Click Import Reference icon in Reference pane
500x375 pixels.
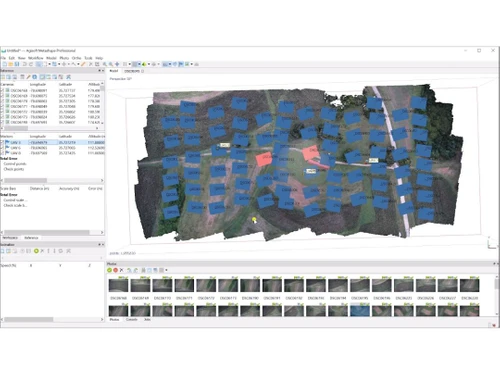point(3,77)
